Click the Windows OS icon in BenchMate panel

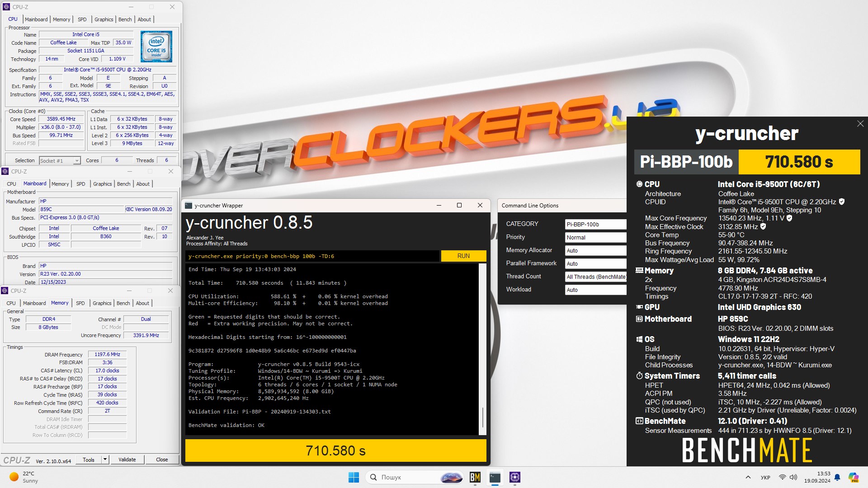point(639,339)
